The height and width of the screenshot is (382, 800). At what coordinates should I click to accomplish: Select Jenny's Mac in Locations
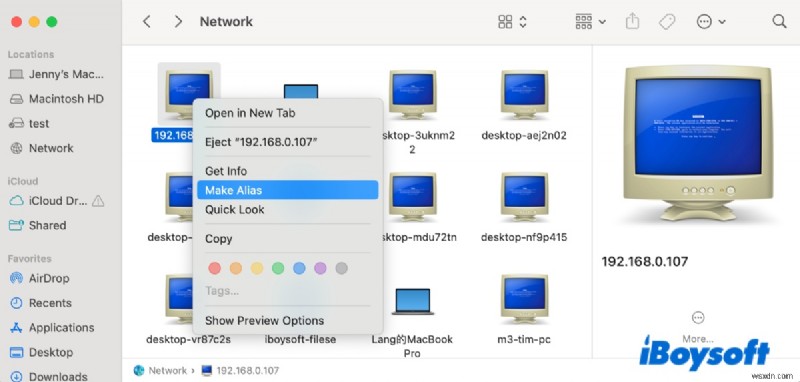coord(57,74)
